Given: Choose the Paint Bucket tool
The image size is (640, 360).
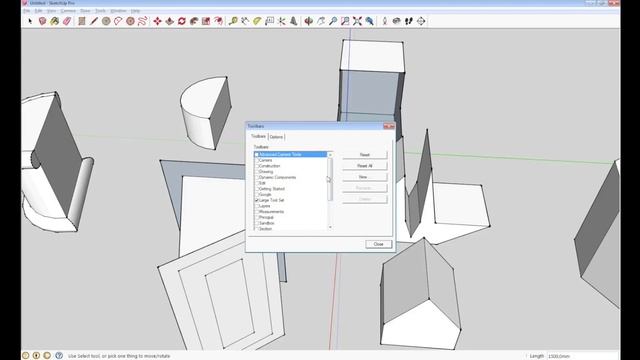Looking at the screenshot, I should click(54, 21).
